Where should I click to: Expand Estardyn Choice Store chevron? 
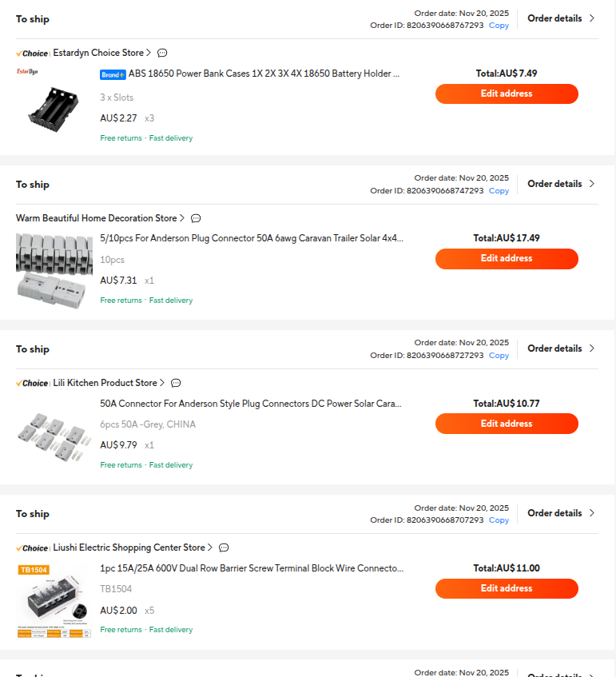149,53
